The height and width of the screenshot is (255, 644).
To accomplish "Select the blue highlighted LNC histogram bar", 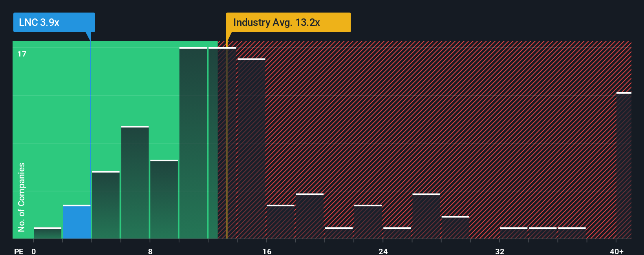I will pos(77,222).
